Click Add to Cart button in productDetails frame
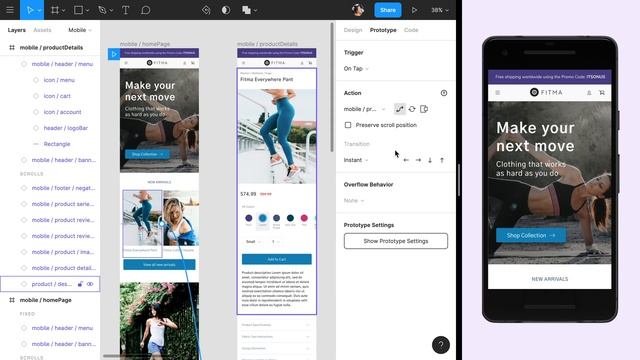Viewport: 640px width, 360px height. (276, 259)
